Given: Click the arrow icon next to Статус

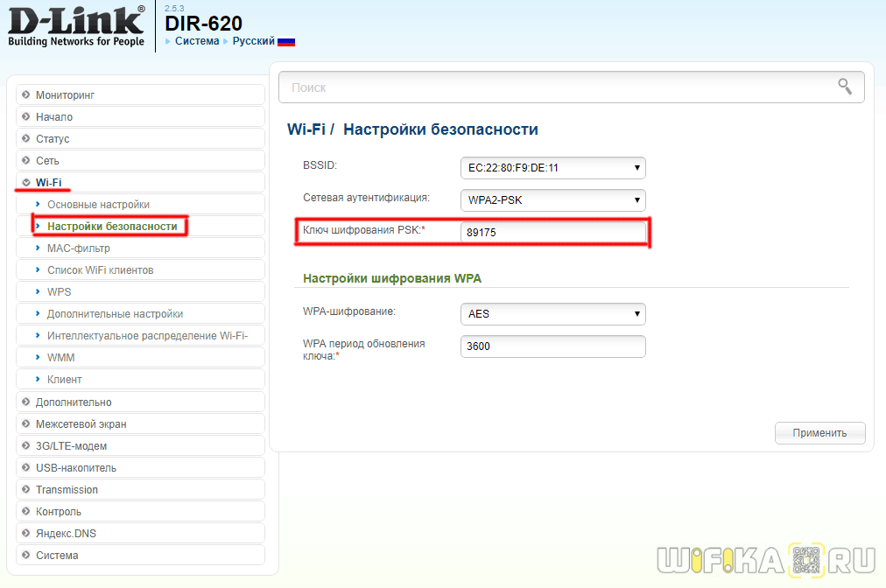Looking at the screenshot, I should (26, 139).
